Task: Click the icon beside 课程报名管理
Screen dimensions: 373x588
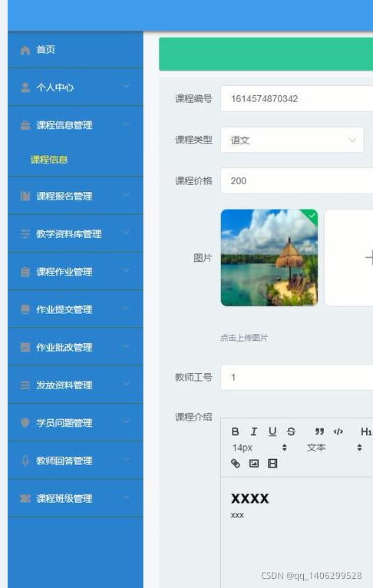Action: click(25, 196)
